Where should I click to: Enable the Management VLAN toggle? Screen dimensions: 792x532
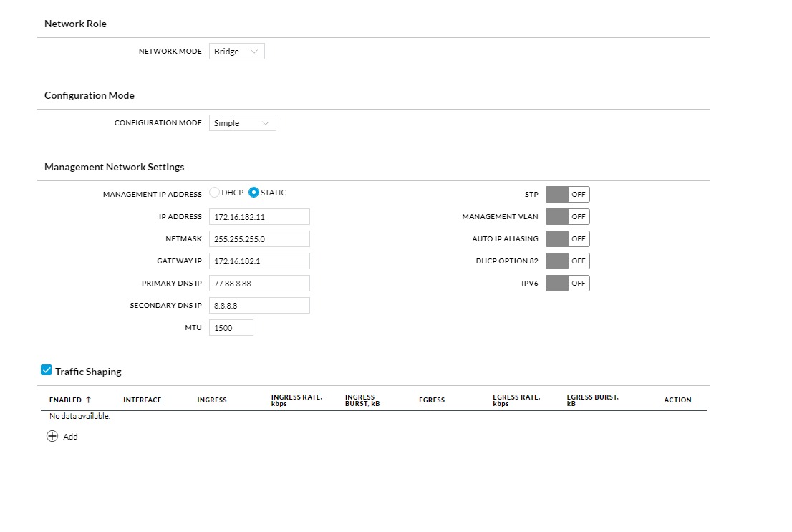567,217
